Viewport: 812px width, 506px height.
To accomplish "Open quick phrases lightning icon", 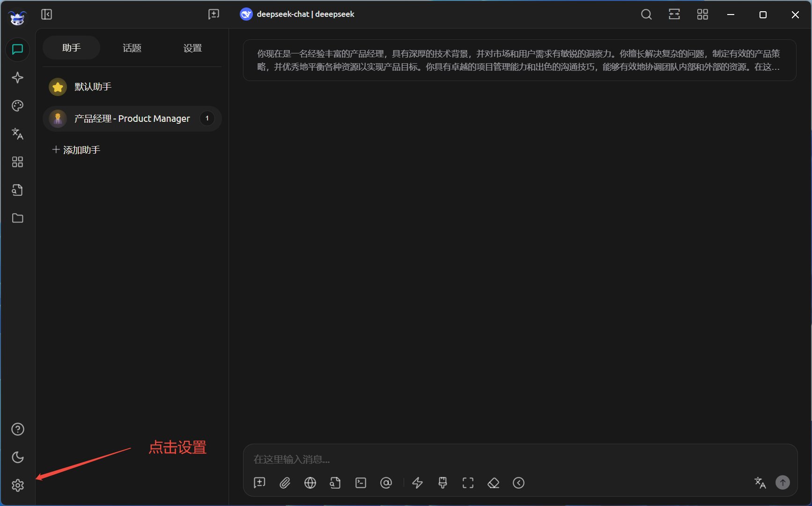I will click(418, 483).
